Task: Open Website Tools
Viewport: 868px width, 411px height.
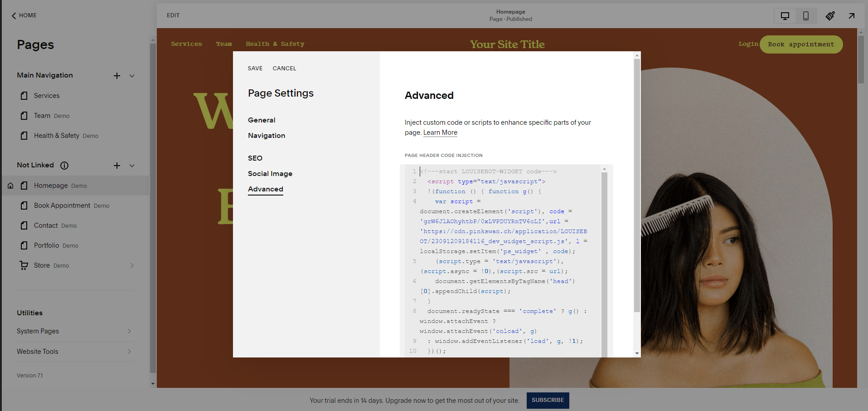Action: tap(75, 352)
